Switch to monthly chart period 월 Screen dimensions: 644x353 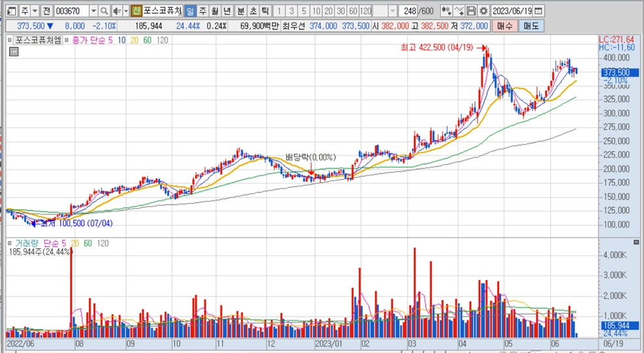click(214, 11)
